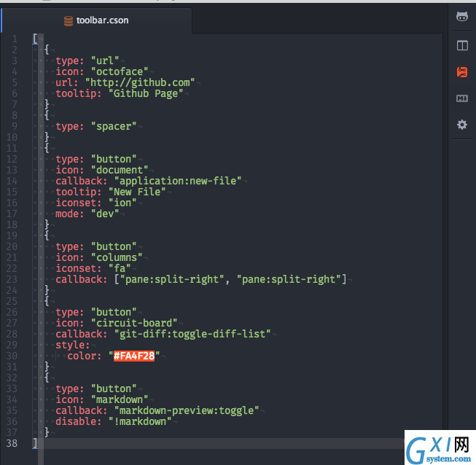
Task: Click the "url" type value on line 3
Action: [105, 60]
